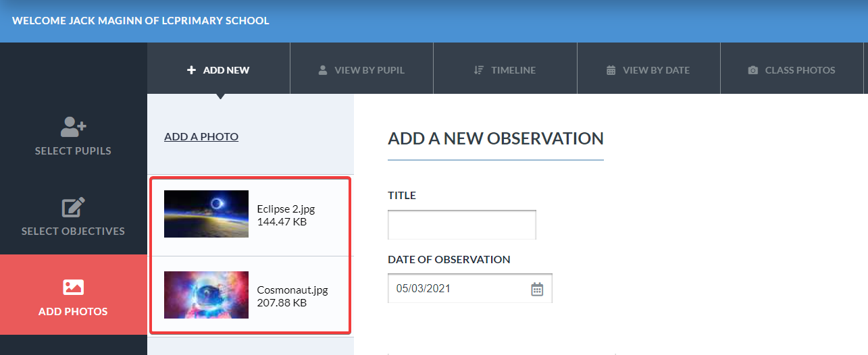Click the calendar icon in View By Date tab

tap(611, 70)
